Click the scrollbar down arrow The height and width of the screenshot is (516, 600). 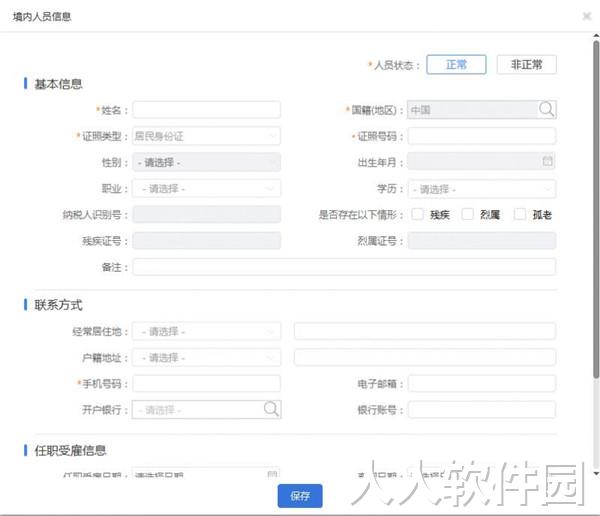pyautogui.click(x=596, y=474)
